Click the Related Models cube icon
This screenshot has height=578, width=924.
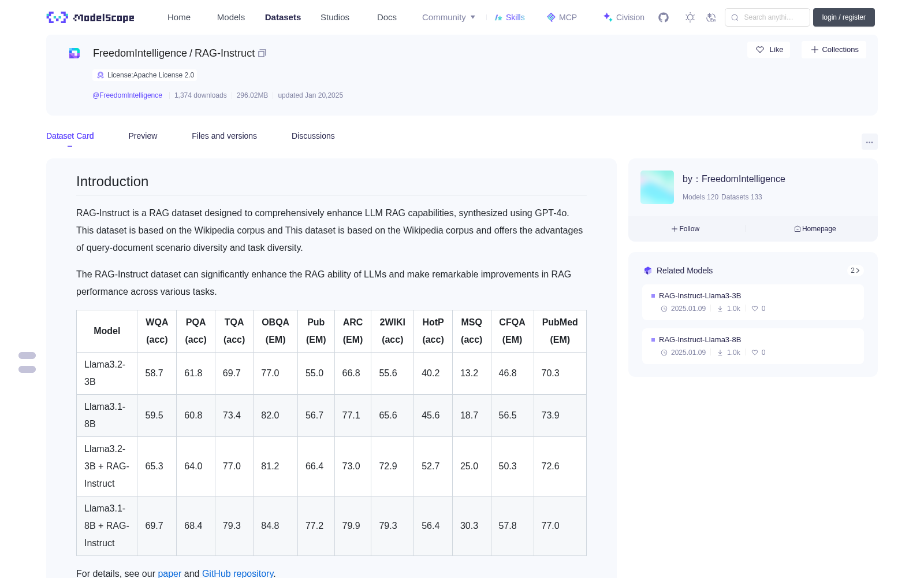[x=648, y=271]
